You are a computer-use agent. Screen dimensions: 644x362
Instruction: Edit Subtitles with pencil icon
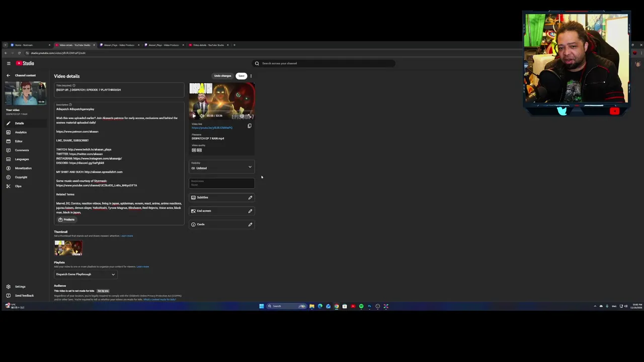coord(250,198)
